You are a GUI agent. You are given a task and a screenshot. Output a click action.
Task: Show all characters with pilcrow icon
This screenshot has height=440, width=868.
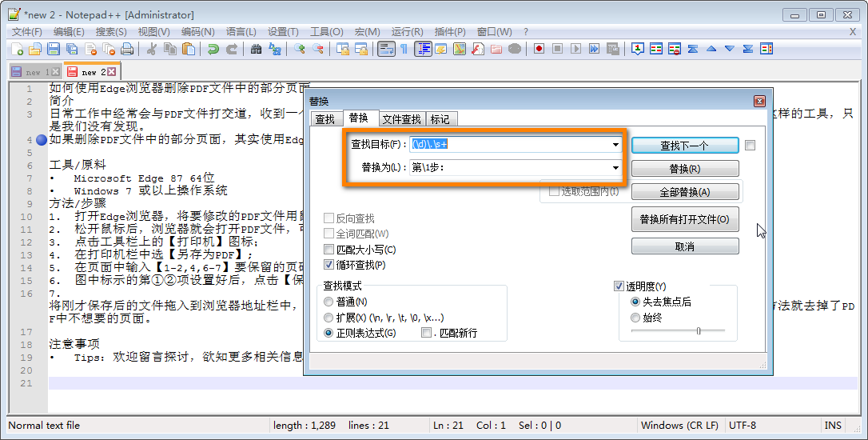404,49
